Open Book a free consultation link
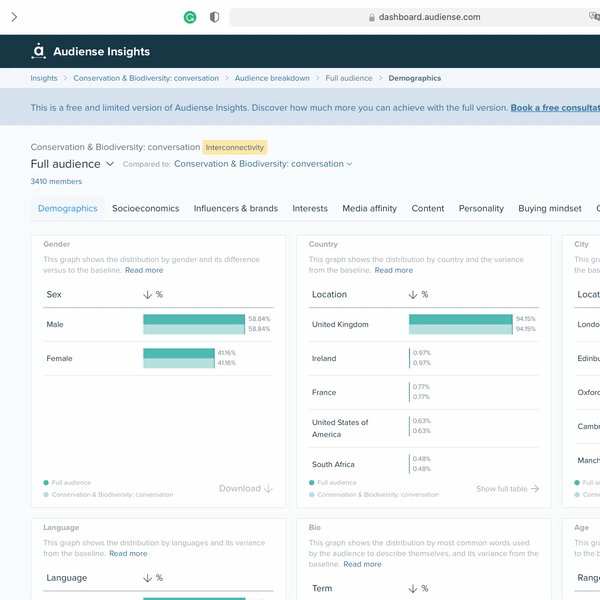Screen dimensions: 600x600 (555, 108)
